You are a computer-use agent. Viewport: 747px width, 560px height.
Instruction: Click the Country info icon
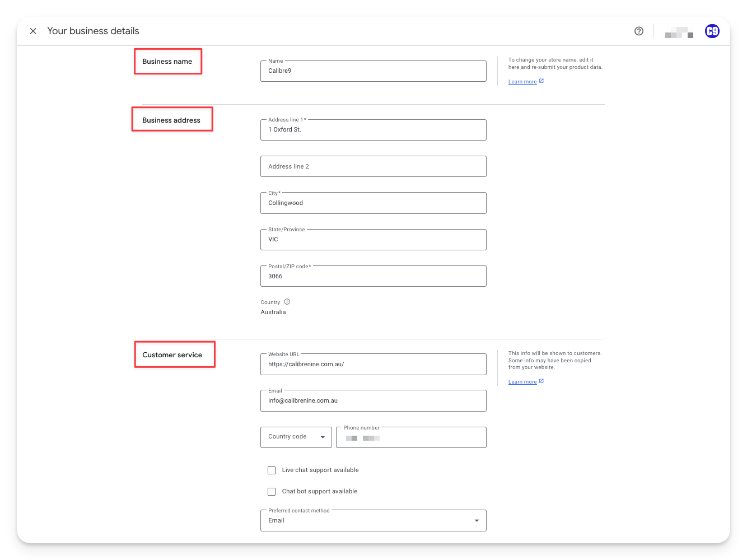[287, 302]
